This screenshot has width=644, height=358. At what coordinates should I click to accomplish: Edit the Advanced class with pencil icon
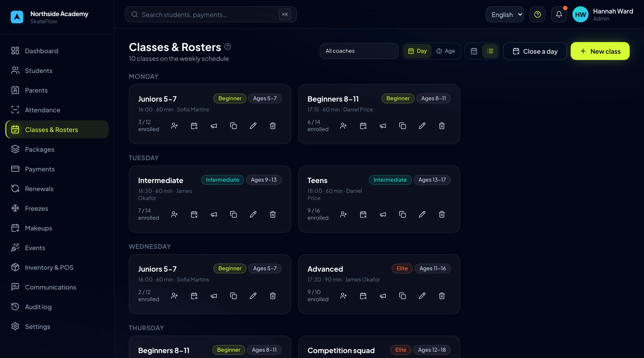pos(422,296)
